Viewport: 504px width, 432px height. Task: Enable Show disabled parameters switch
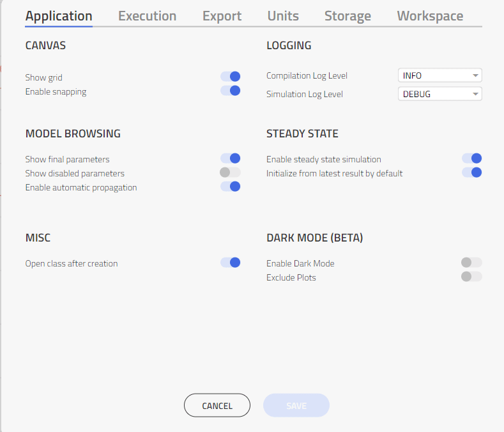click(230, 173)
